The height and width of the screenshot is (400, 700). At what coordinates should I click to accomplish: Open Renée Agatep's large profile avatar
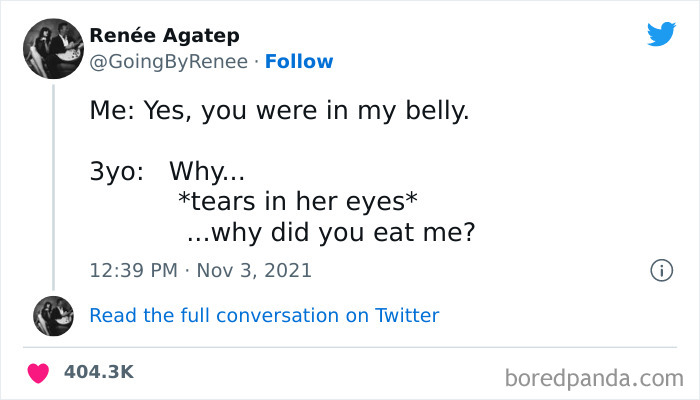(52, 48)
